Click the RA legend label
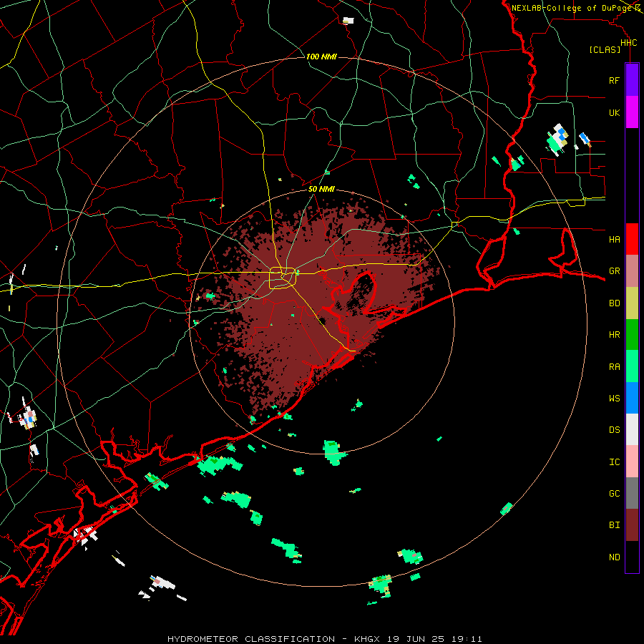 (614, 366)
